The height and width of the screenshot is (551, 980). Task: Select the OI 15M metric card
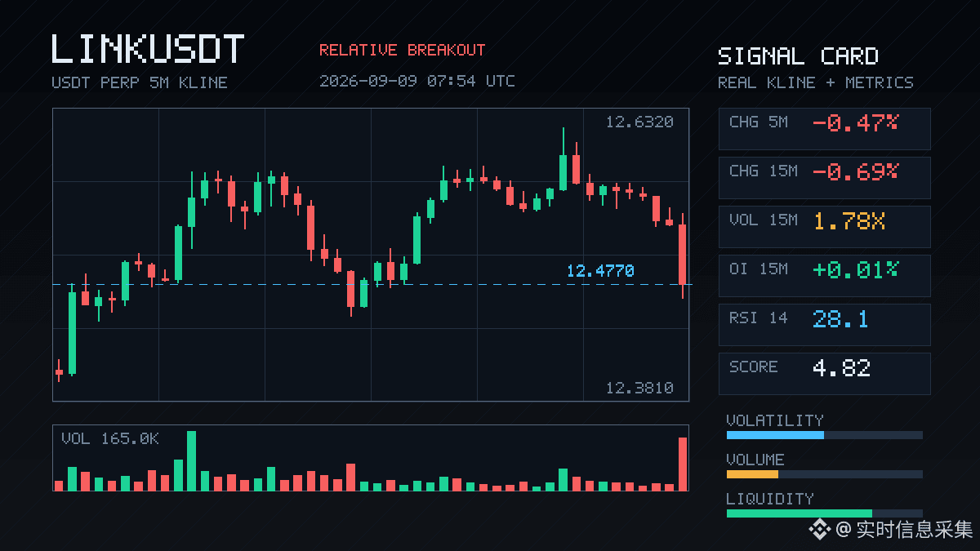(x=824, y=276)
